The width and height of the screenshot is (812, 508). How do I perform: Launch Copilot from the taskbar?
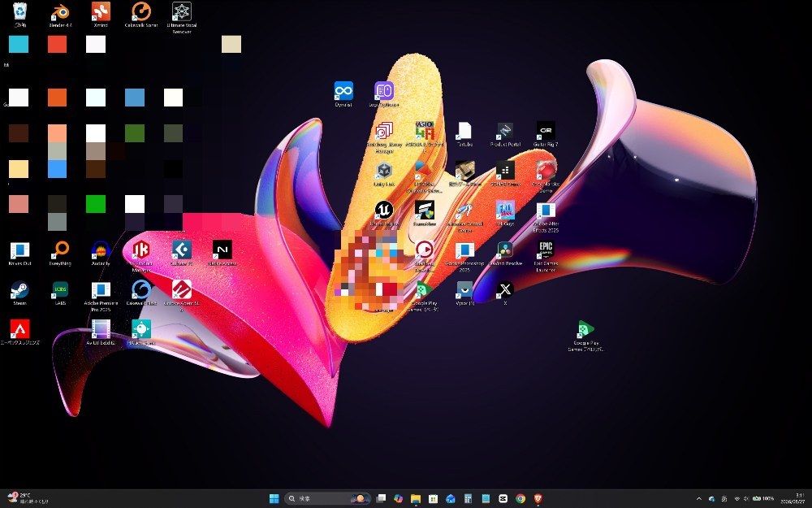(398, 498)
